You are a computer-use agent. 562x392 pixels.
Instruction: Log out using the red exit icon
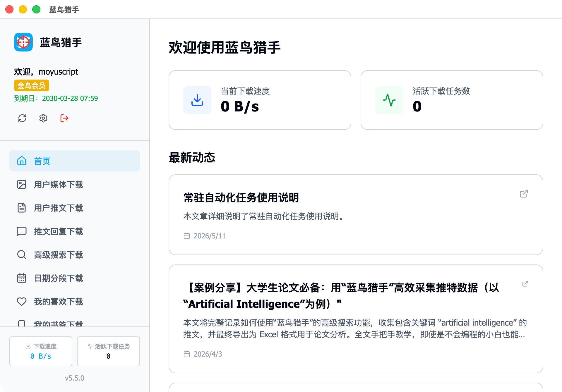coord(64,118)
